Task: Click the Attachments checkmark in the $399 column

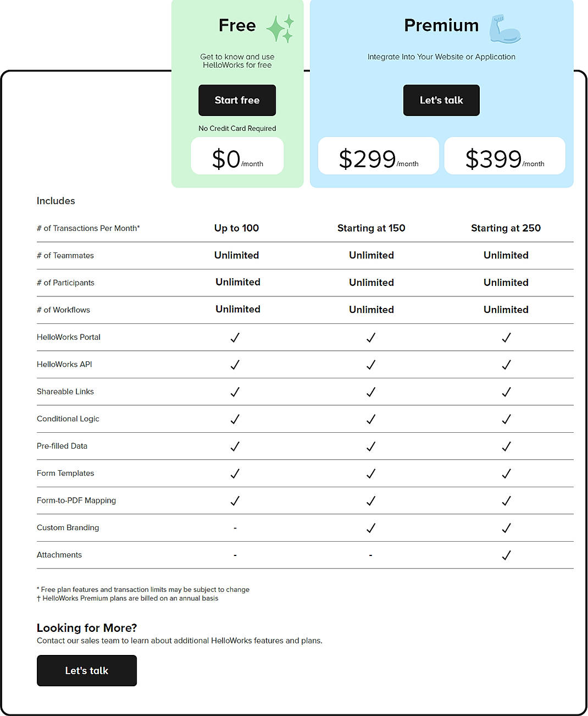Action: pos(506,555)
